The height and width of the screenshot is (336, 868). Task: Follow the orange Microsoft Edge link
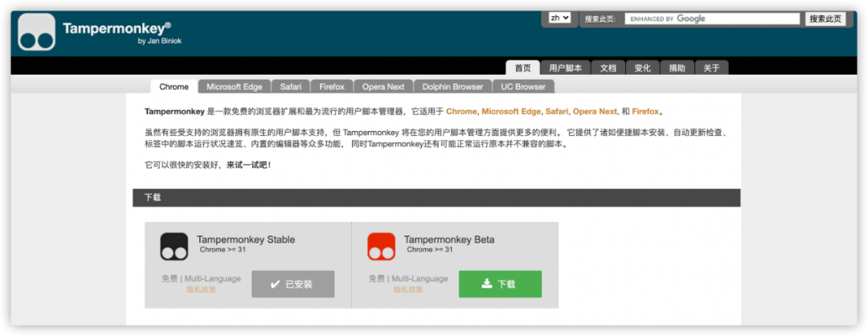coord(511,111)
